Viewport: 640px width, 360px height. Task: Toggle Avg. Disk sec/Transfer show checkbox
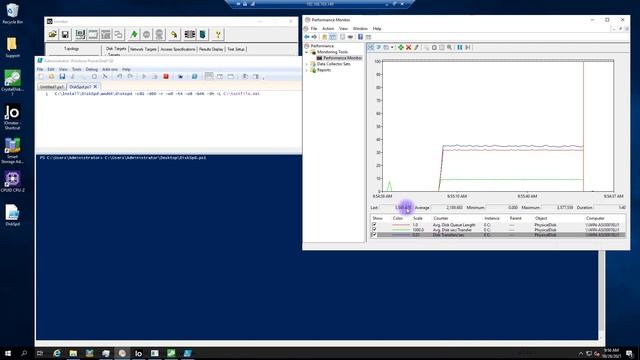click(x=374, y=229)
